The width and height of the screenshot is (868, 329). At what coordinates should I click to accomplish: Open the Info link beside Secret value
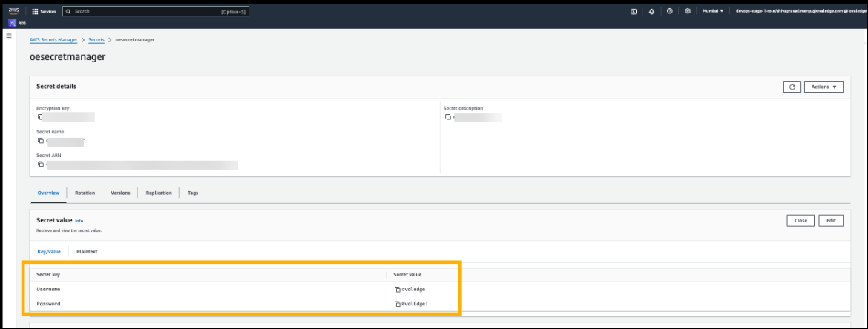(79, 221)
